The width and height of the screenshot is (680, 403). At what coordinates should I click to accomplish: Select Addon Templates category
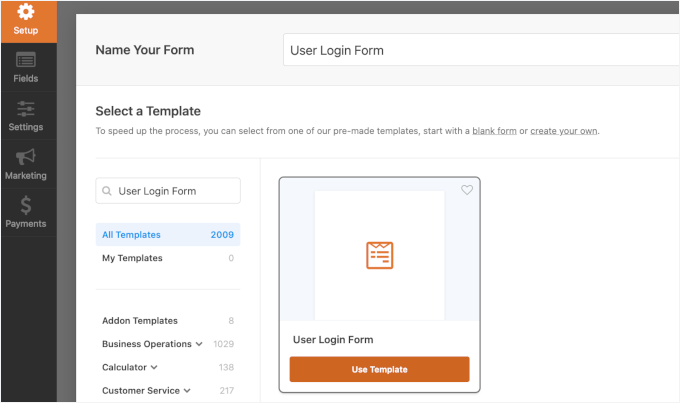pyautogui.click(x=140, y=321)
